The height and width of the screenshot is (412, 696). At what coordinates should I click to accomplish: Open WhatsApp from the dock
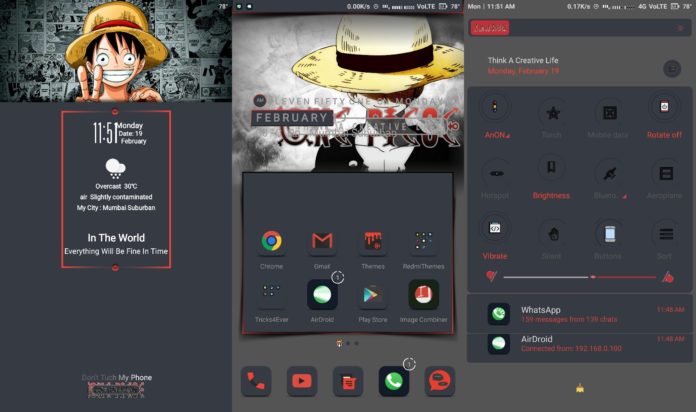coord(394,381)
